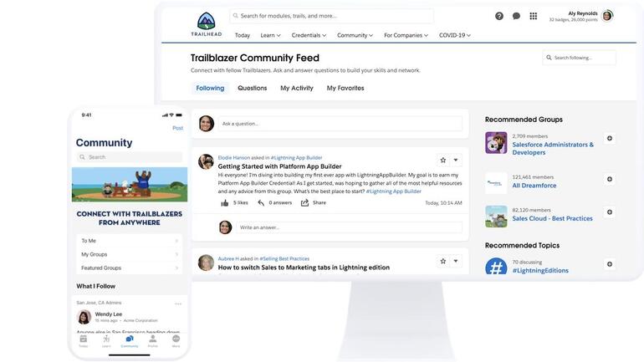Viewport: 644px width, 362px height.
Task: Open Elodie Hanson profile link
Action: [x=233, y=158]
